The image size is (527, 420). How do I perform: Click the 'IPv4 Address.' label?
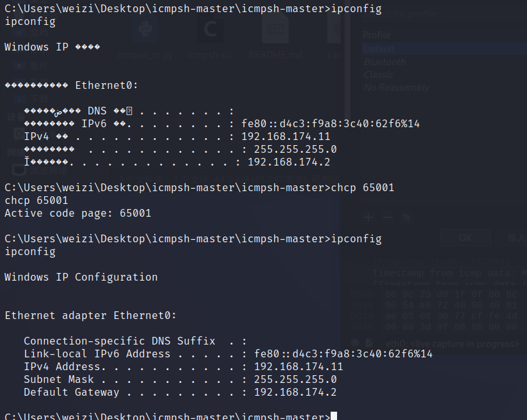(x=65, y=366)
